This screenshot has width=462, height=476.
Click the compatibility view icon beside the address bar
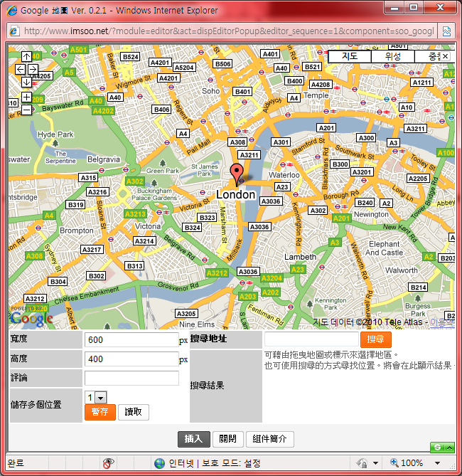click(x=446, y=31)
